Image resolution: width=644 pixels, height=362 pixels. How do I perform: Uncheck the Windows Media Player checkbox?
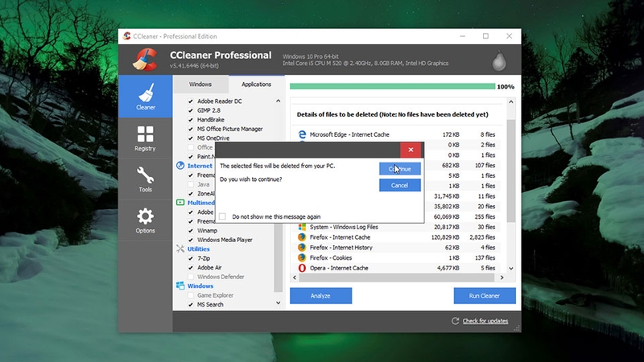click(x=191, y=240)
